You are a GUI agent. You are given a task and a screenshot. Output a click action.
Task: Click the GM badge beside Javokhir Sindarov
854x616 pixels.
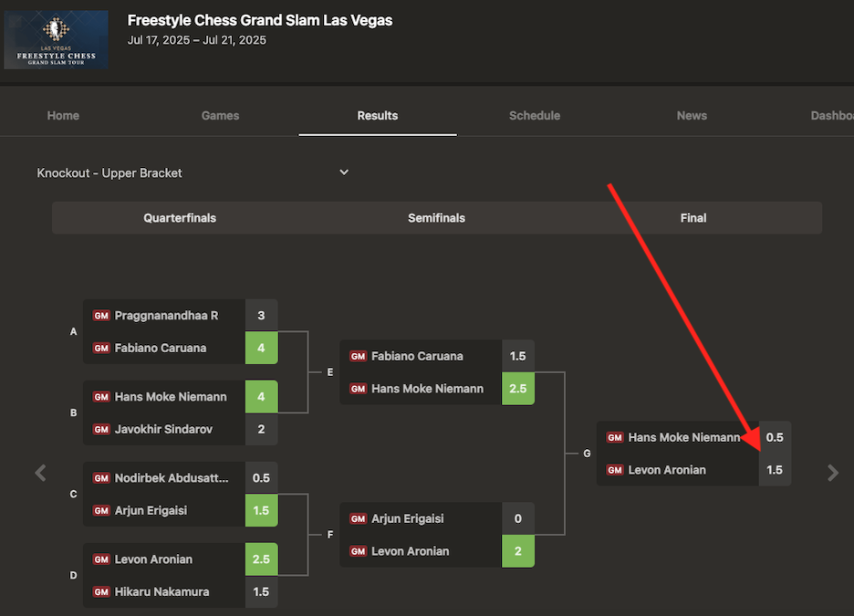coord(101,429)
